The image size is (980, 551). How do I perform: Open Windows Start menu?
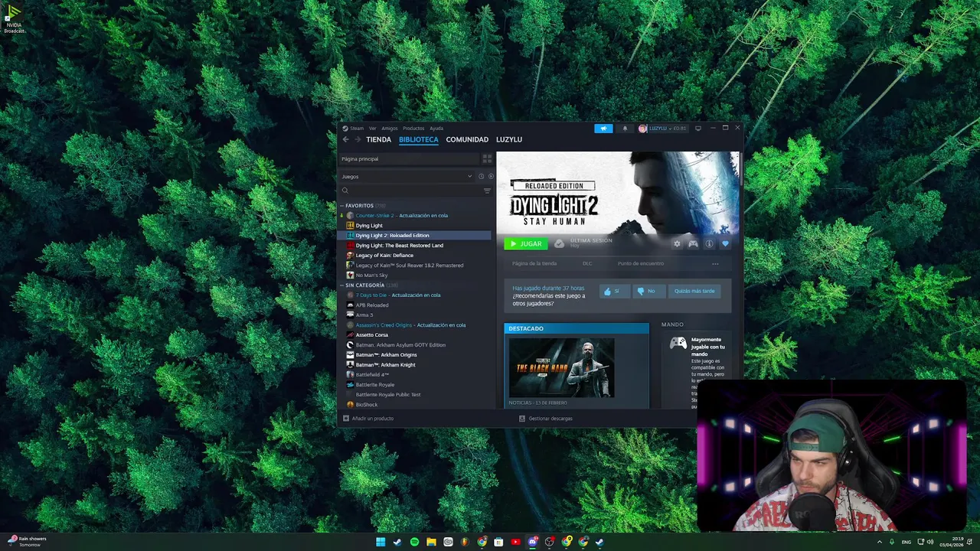381,542
